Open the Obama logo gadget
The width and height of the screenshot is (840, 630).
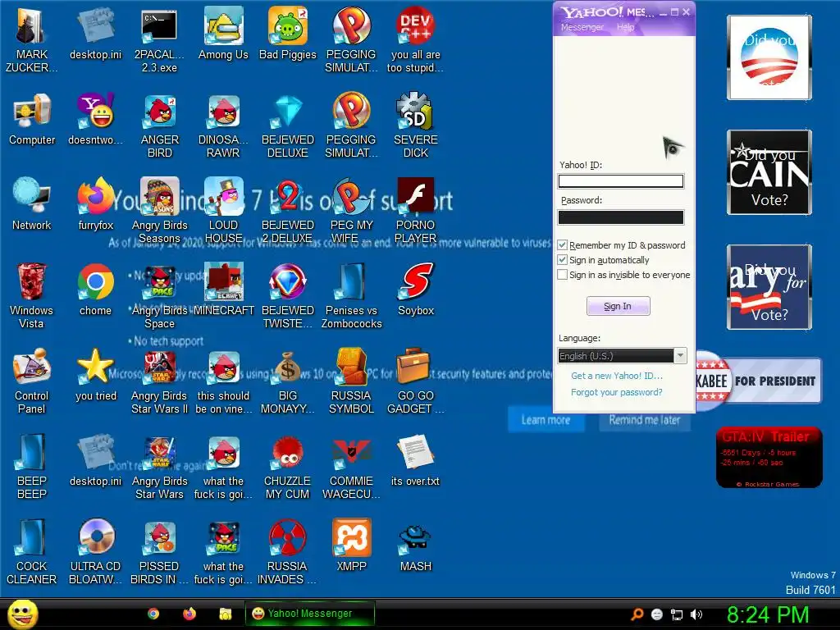coord(769,57)
